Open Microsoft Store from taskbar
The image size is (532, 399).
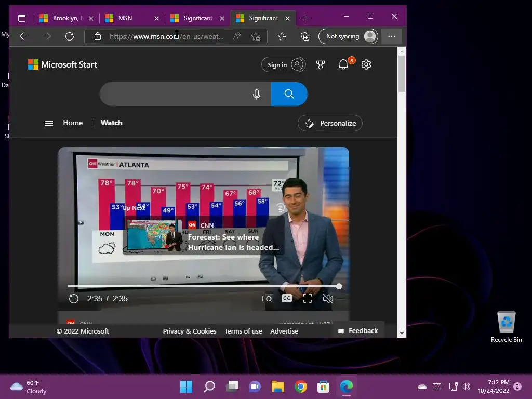[323, 387]
